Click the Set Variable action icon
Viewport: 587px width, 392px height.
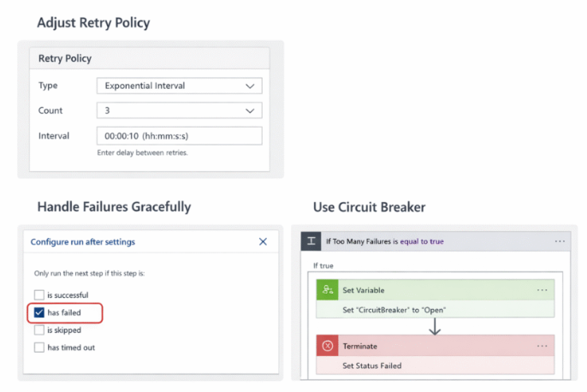coord(326,290)
